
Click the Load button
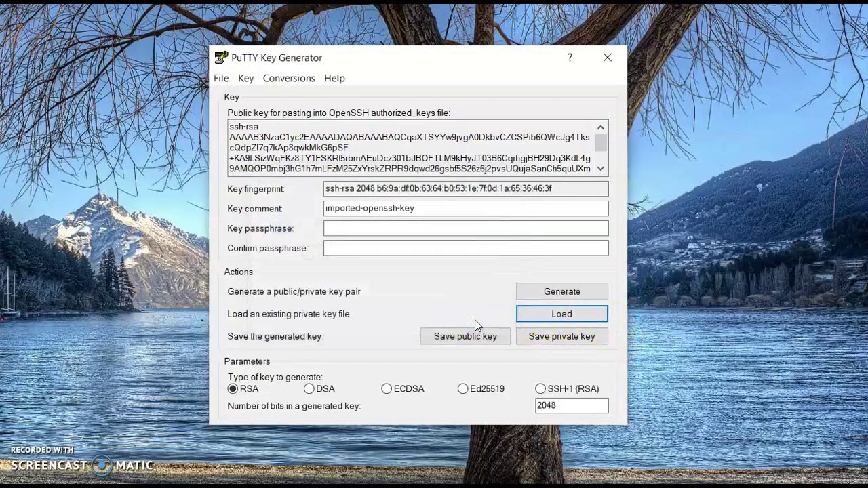tap(562, 314)
